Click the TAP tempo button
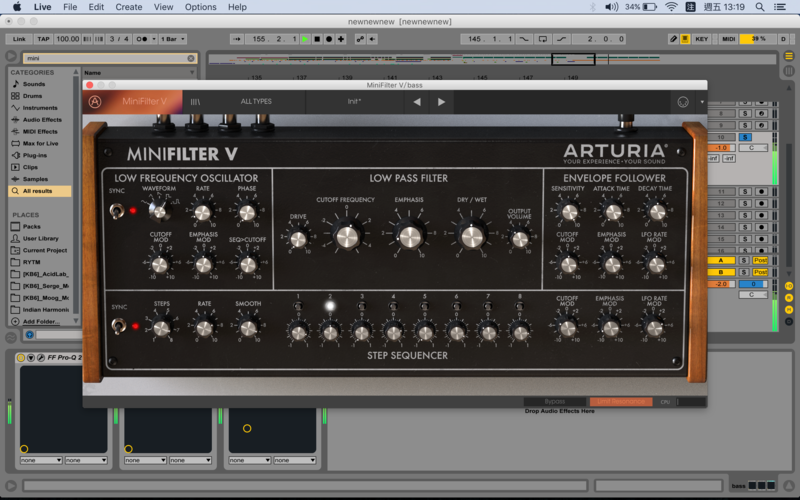The image size is (800, 500). (43, 39)
